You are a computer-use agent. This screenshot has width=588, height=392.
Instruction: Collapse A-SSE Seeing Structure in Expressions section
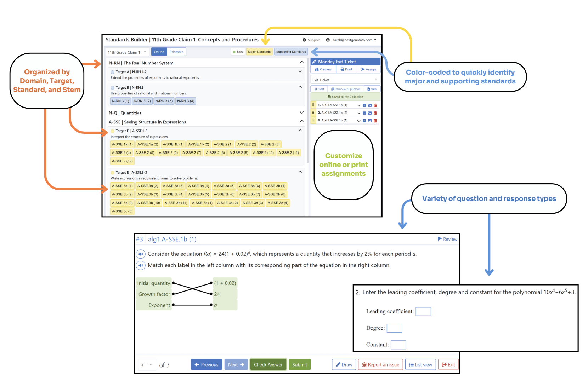301,121
